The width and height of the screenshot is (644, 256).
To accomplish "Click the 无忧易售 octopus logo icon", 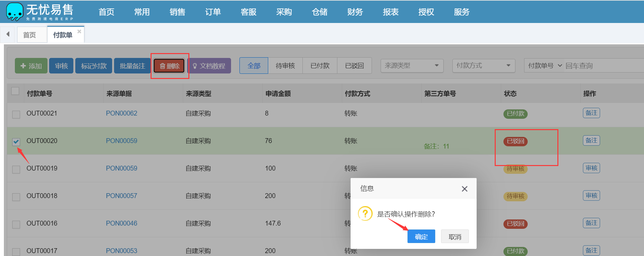I will tap(15, 12).
